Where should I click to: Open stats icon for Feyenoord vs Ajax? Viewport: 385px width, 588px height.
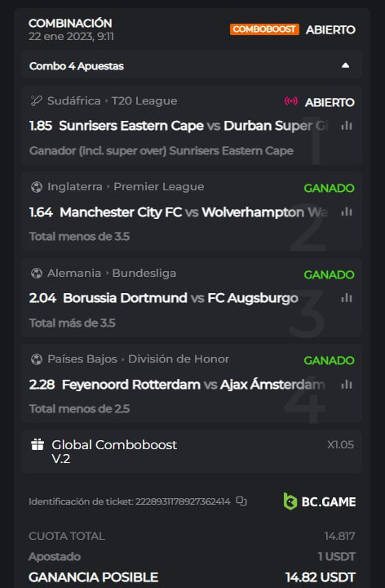point(347,385)
